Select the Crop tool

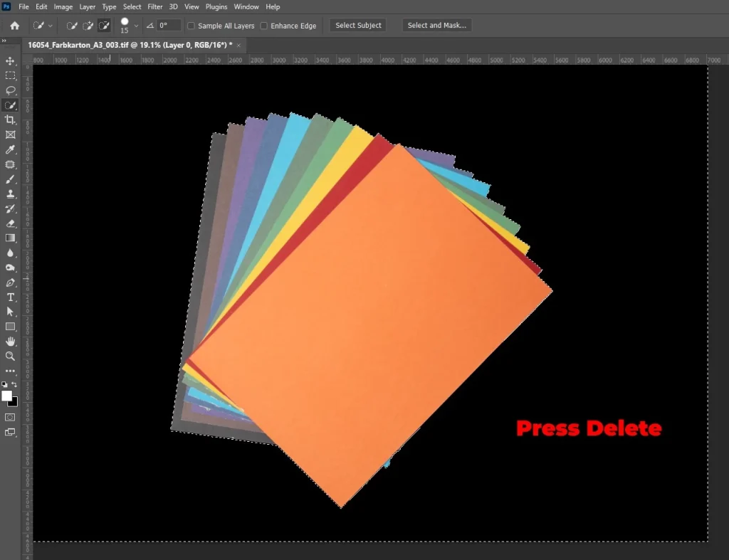(x=11, y=120)
